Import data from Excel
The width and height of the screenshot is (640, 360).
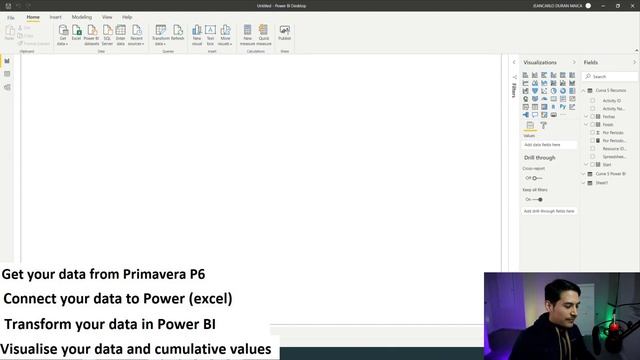pyautogui.click(x=76, y=33)
